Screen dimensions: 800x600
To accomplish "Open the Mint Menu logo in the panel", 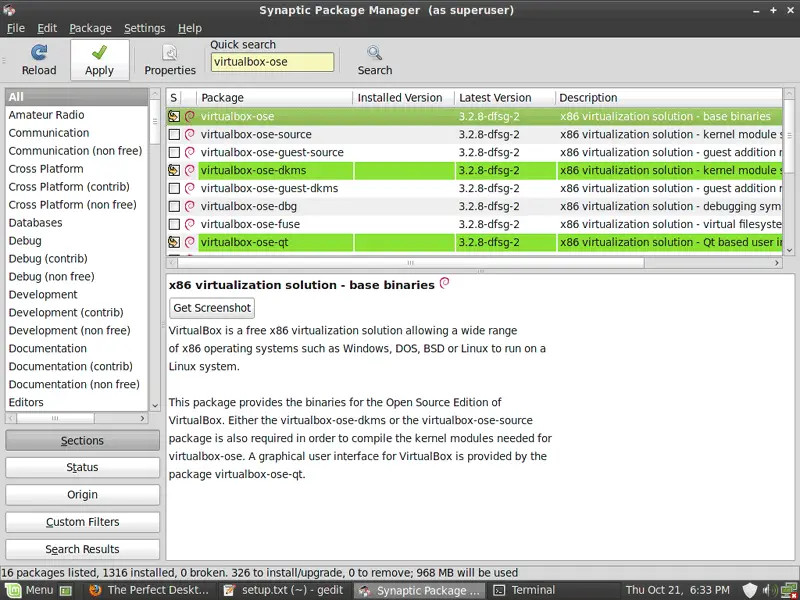I will [13, 590].
